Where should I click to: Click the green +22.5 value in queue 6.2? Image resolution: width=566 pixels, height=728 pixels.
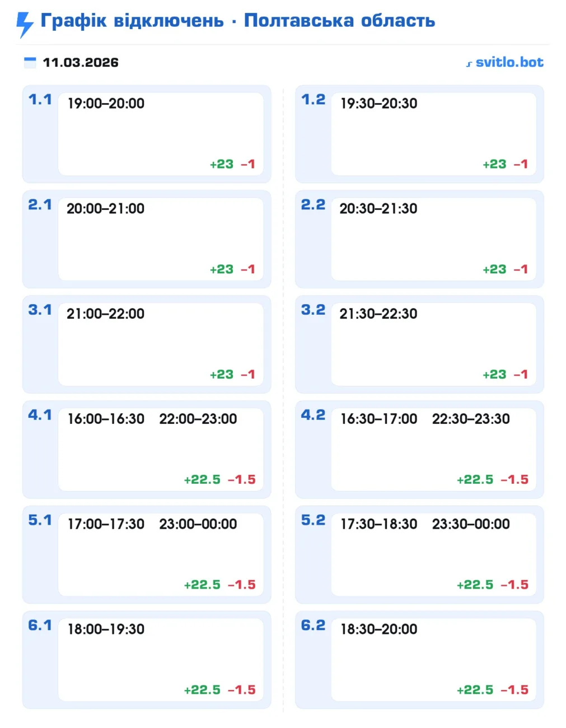click(475, 690)
